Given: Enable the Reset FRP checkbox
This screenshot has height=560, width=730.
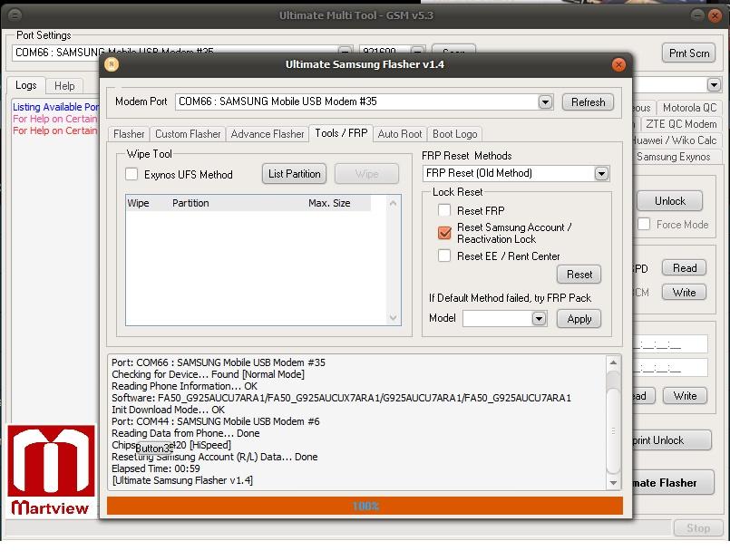Looking at the screenshot, I should [x=444, y=210].
